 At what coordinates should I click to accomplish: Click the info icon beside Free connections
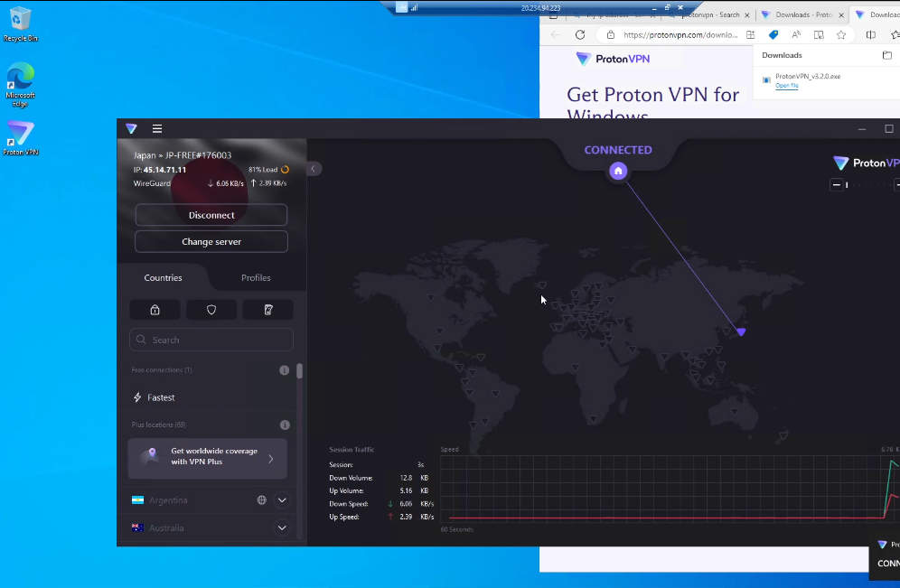click(x=285, y=369)
